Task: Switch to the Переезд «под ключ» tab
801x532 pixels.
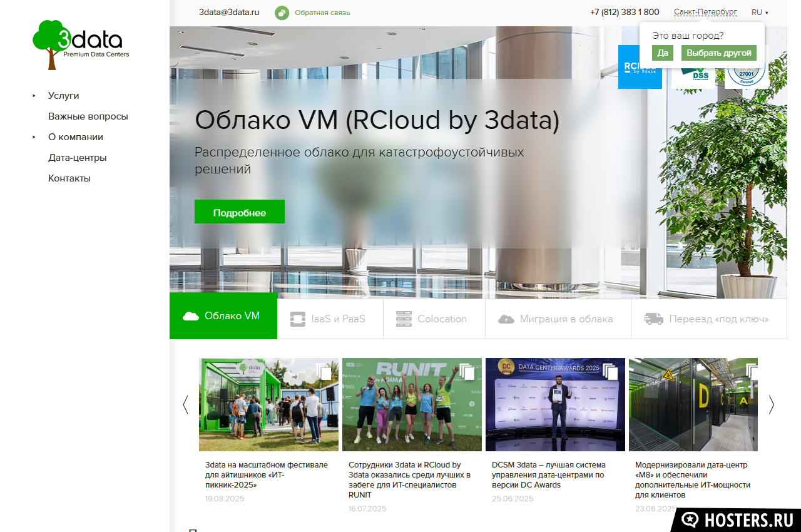Action: 709,319
